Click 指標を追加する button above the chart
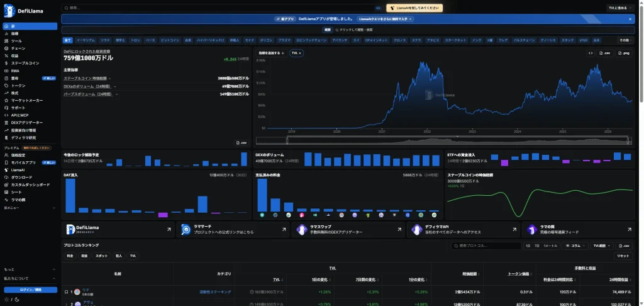This screenshot has width=644, height=306. 271,53
